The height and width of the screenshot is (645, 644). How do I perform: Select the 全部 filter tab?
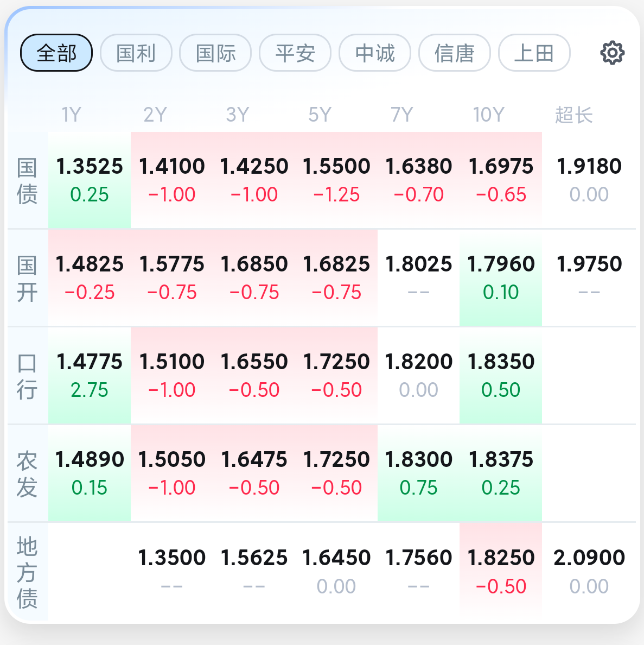click(x=56, y=53)
